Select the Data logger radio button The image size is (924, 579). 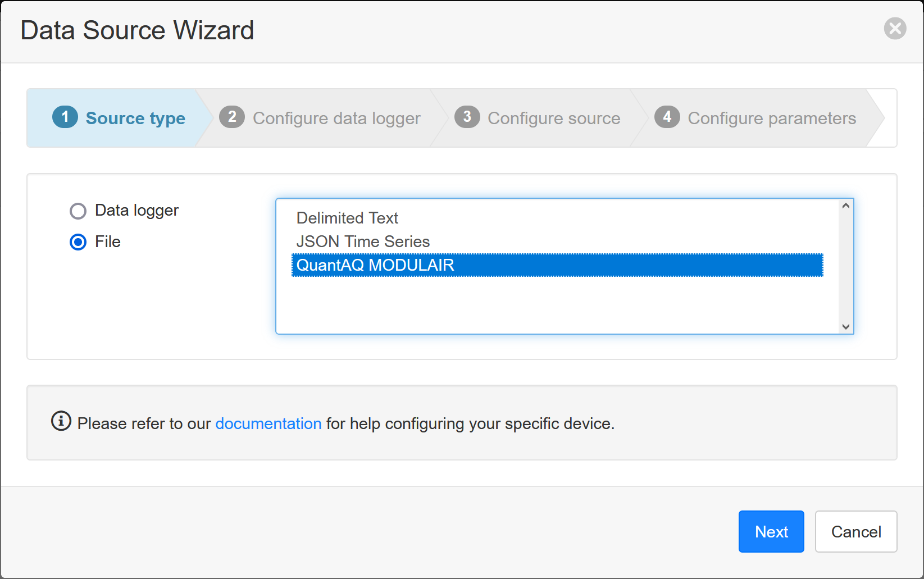(x=78, y=211)
